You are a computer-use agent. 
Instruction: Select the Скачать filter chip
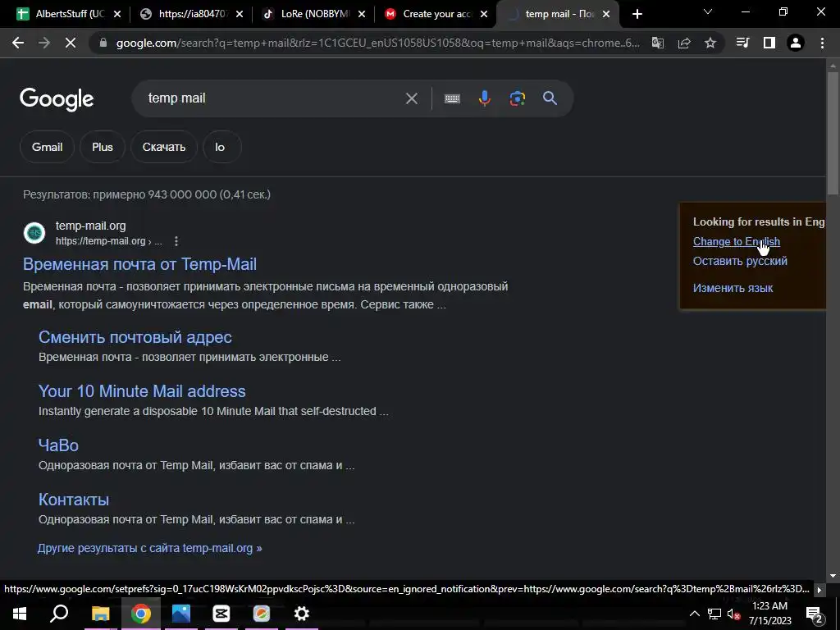(164, 147)
